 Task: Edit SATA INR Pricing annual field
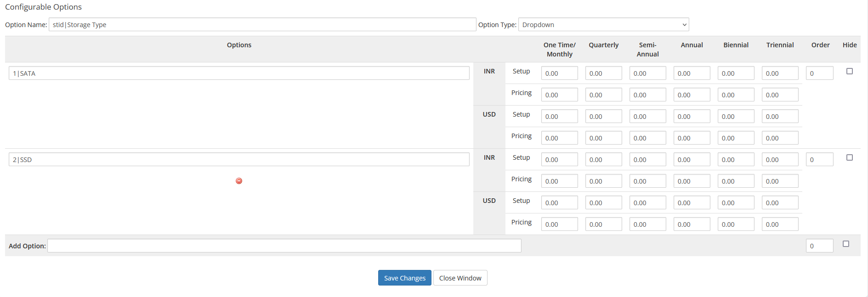tap(692, 95)
